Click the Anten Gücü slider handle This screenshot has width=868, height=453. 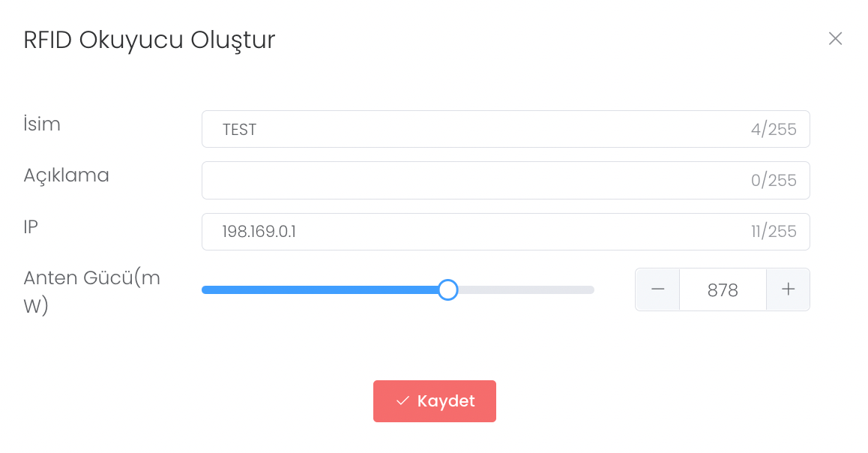(447, 289)
